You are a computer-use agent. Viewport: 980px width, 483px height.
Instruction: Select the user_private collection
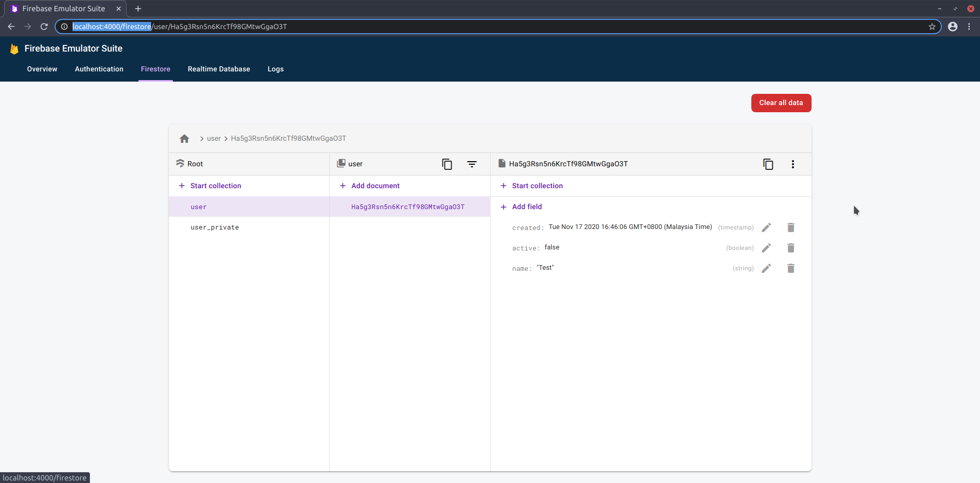[x=215, y=227]
